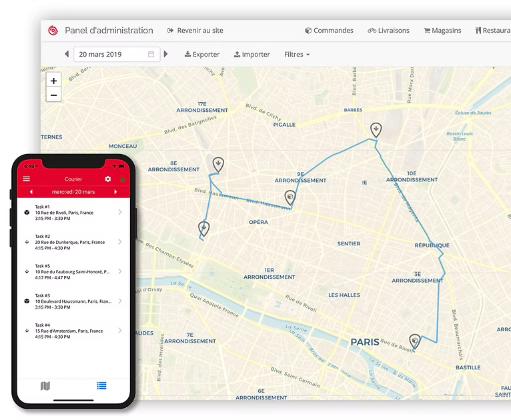This screenshot has height=420, width=511.
Task: Click the Importer button
Action: tap(252, 54)
